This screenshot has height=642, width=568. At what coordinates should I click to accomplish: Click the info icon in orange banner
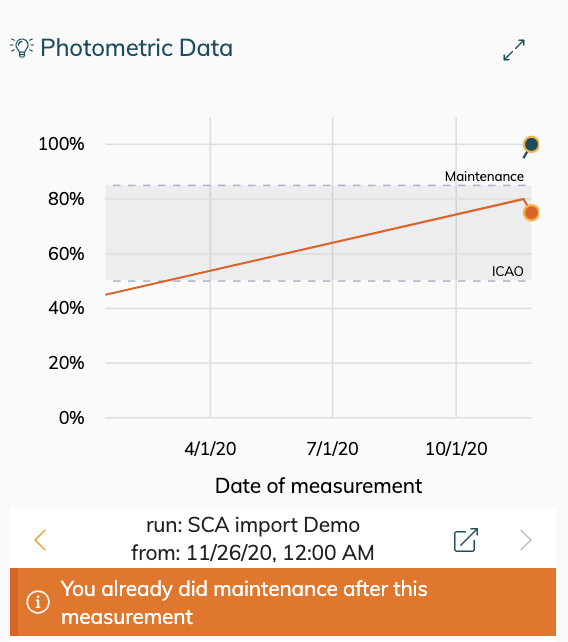[38, 602]
